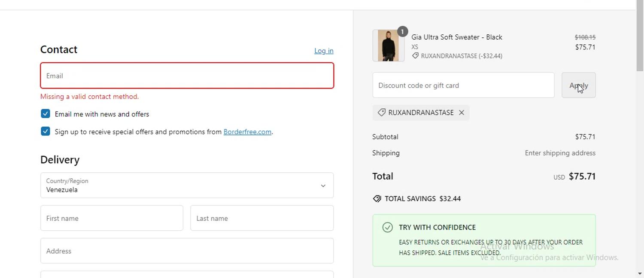Click the Total Savings tag icon
Screen dimensions: 644x278
pos(377,199)
